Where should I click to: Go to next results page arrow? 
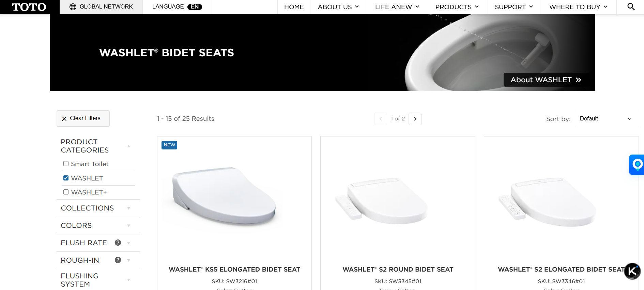pos(415,119)
